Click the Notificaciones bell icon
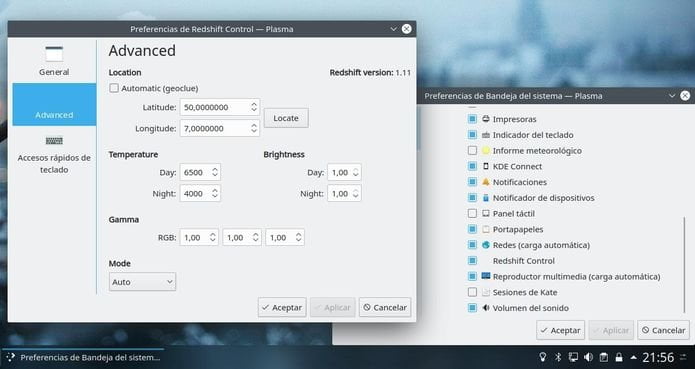The width and height of the screenshot is (695, 369). [486, 182]
